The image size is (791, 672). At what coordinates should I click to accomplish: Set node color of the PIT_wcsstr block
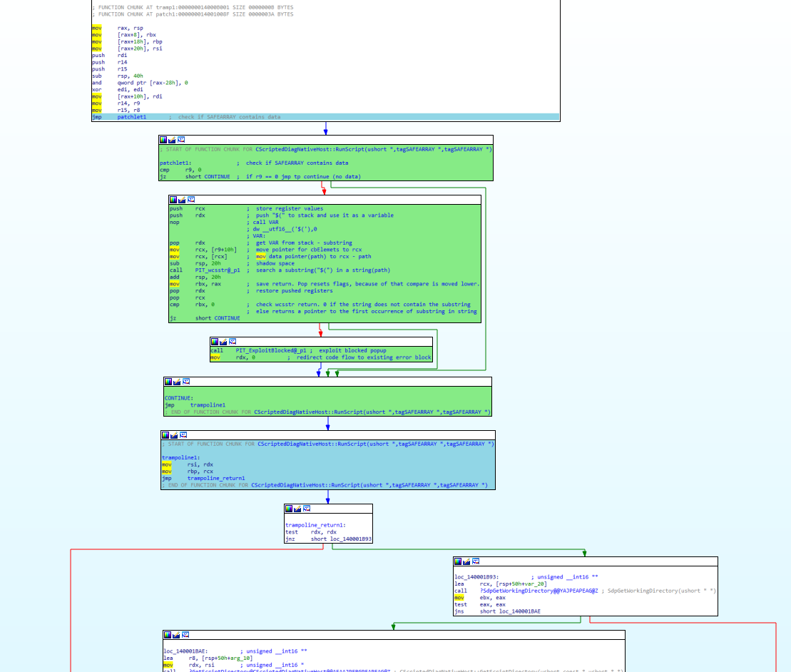tap(173, 200)
